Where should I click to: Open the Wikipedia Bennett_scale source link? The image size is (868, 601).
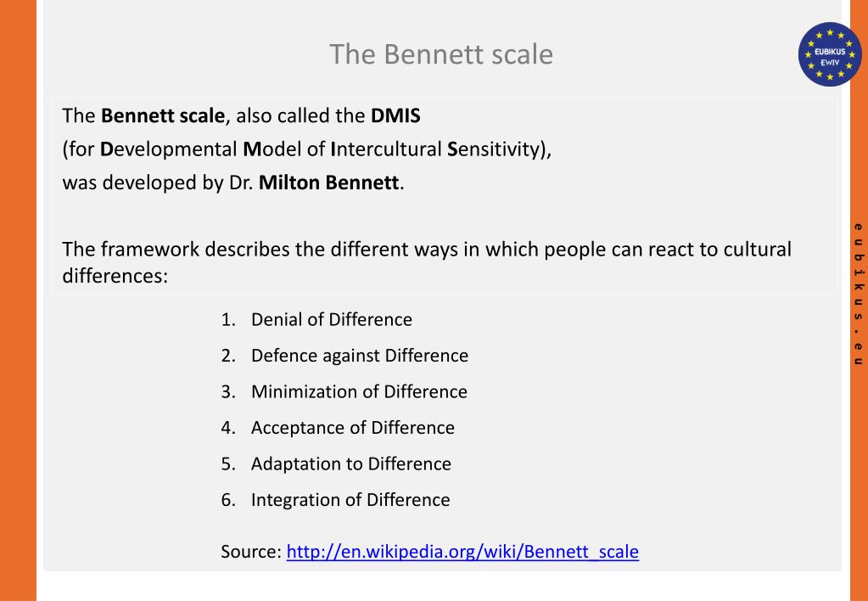[x=462, y=551]
